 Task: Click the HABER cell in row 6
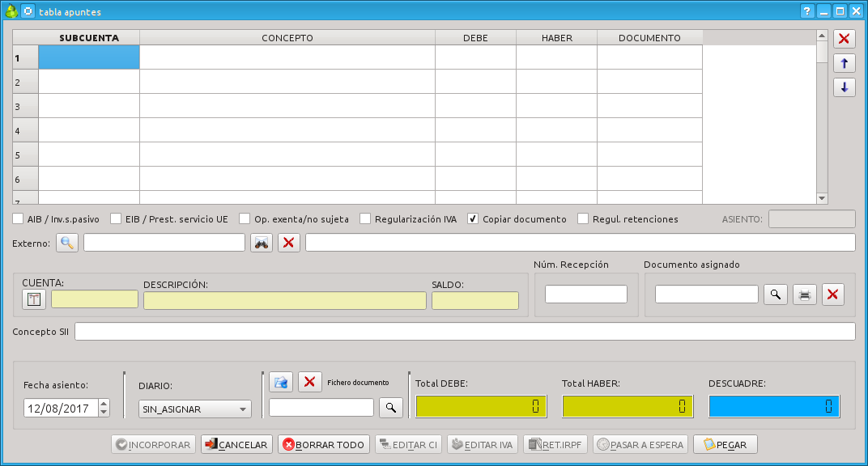(x=557, y=179)
